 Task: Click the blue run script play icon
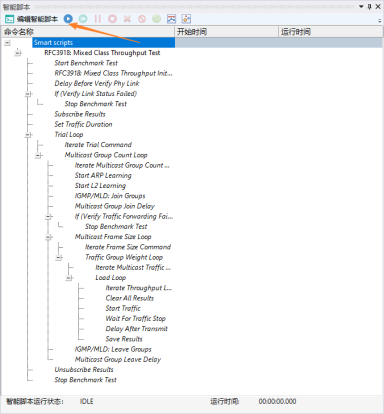68,19
